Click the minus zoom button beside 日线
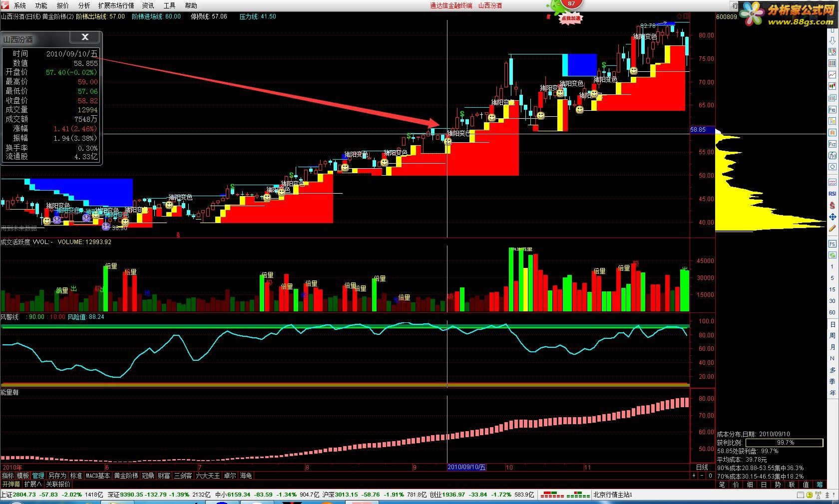 pos(702,476)
